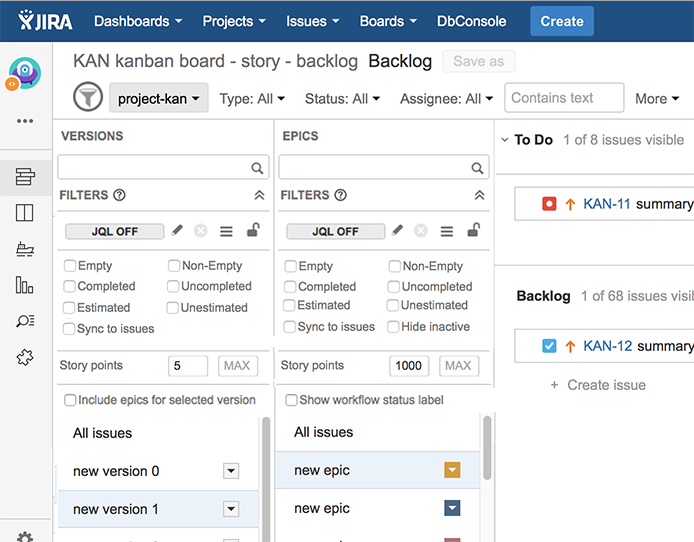Image resolution: width=694 pixels, height=542 pixels.
Task: Clear Versions JQL with the X icon
Action: coord(200,231)
